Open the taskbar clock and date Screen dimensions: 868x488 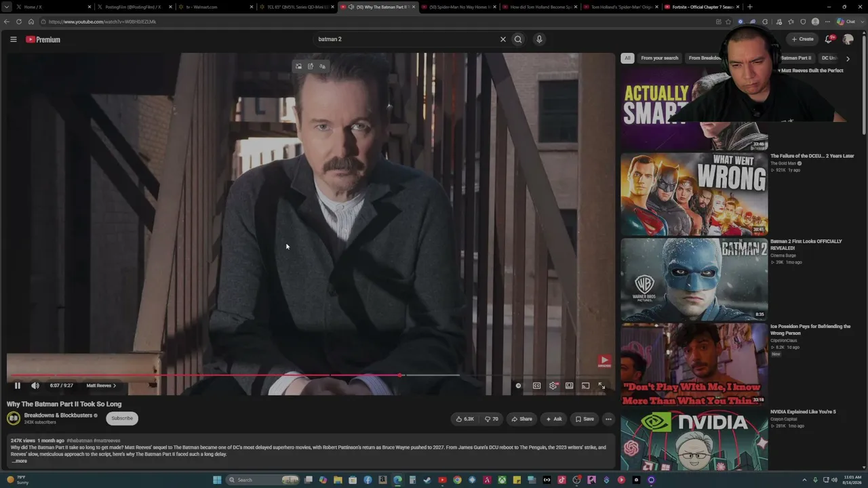[852, 480]
